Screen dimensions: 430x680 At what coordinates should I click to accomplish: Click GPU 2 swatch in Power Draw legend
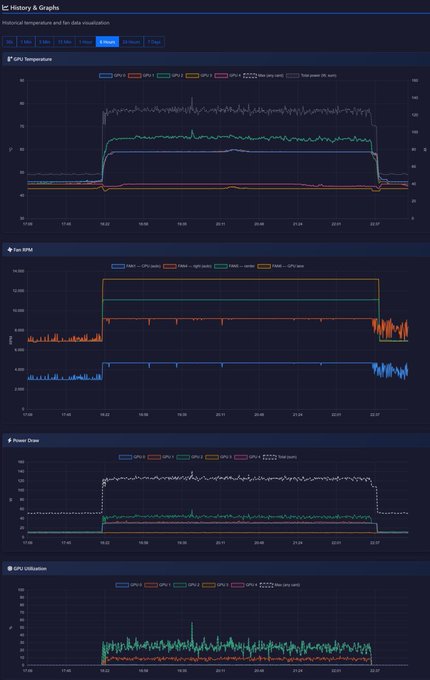click(x=183, y=457)
